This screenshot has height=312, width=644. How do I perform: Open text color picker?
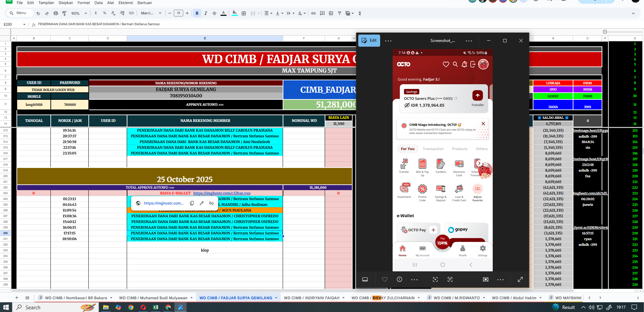[x=224, y=13]
